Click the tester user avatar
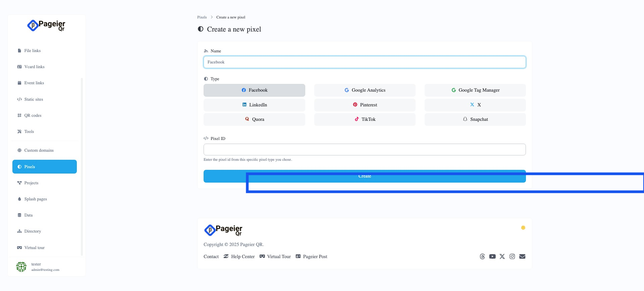Image resolution: width=644 pixels, height=291 pixels. [x=21, y=267]
